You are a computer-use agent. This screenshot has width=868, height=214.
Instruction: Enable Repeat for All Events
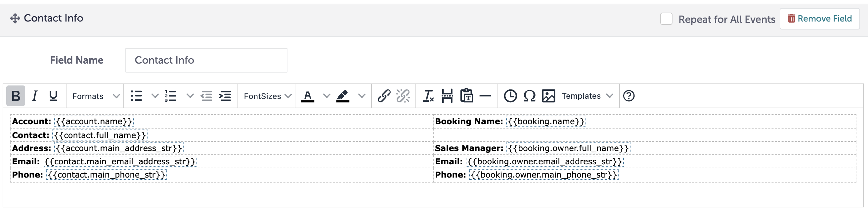coord(666,20)
